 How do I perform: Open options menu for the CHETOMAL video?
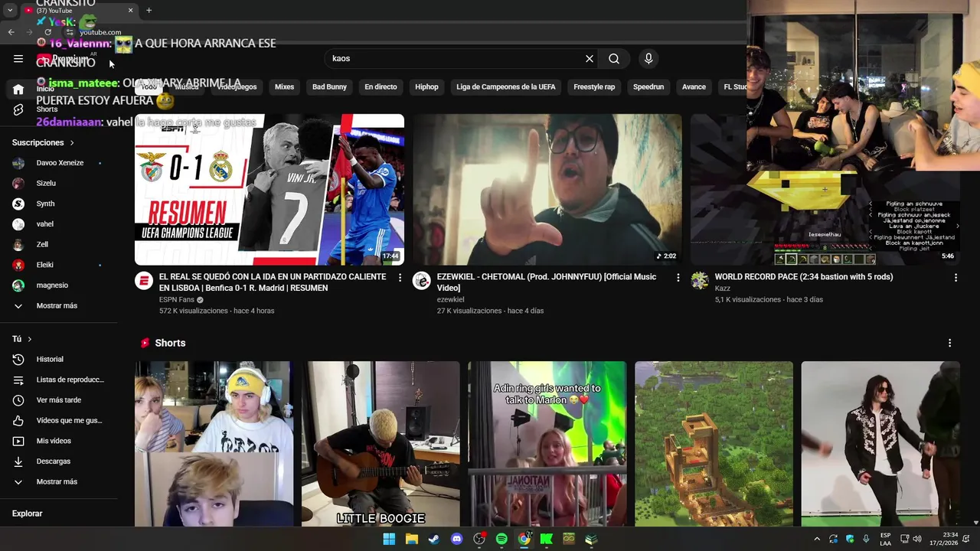click(678, 277)
